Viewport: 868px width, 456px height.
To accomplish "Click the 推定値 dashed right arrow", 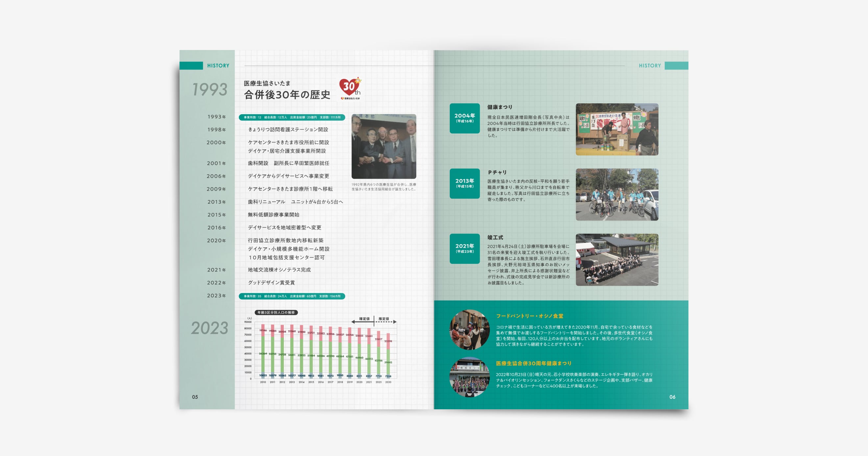I will (386, 322).
